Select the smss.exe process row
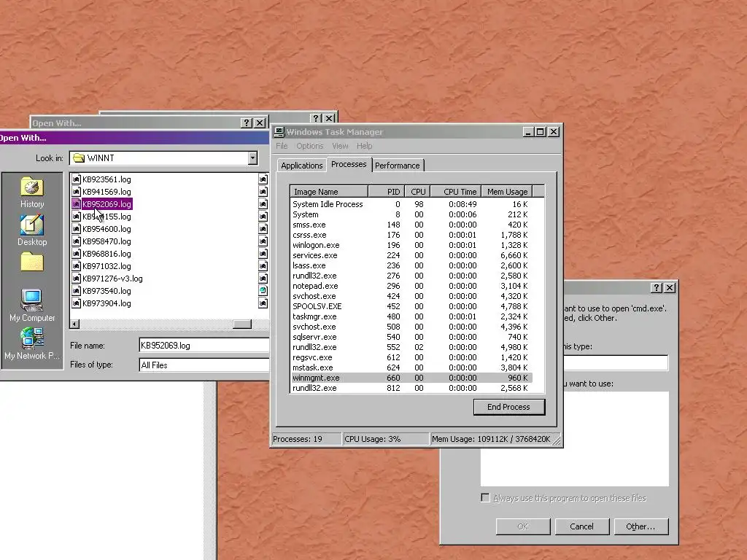The height and width of the screenshot is (560, 747). pyautogui.click(x=411, y=225)
